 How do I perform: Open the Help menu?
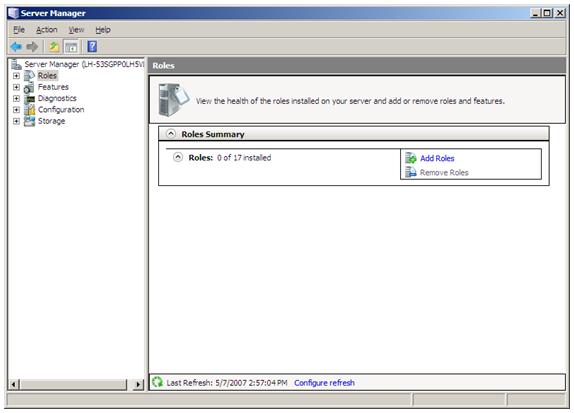pyautogui.click(x=103, y=30)
